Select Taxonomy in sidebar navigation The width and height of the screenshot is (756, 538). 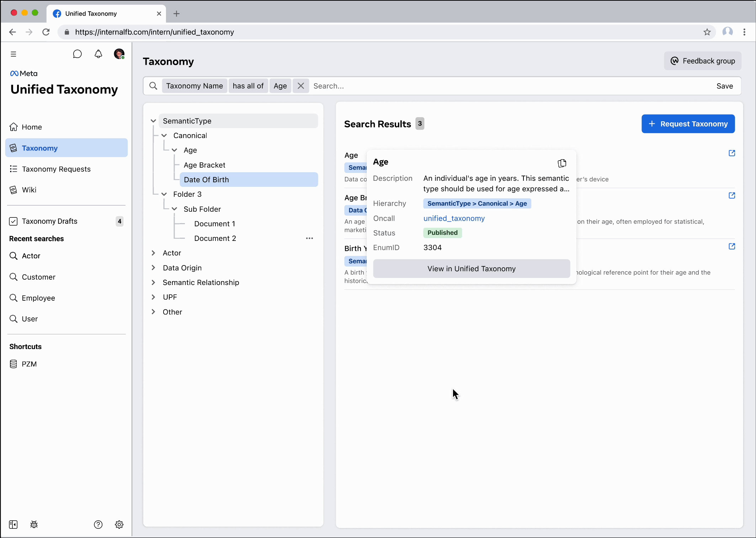tap(66, 148)
